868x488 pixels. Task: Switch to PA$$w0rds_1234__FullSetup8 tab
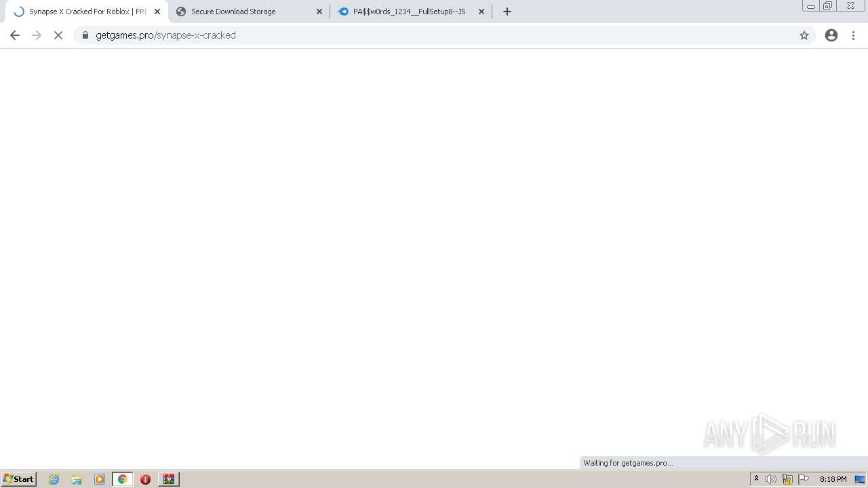click(x=411, y=12)
